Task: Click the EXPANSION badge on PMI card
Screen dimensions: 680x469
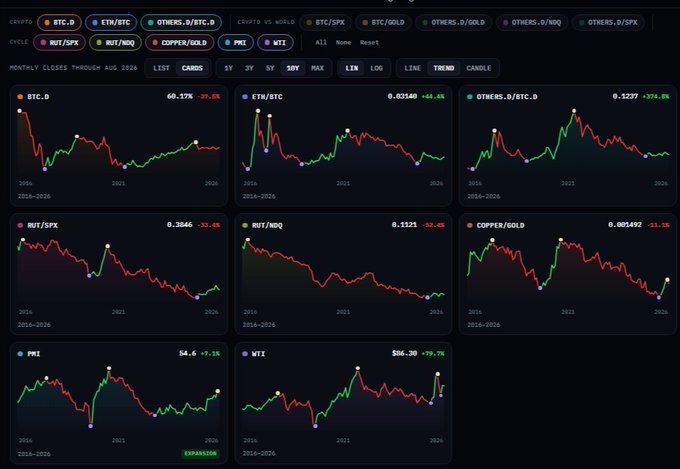Action: point(200,453)
